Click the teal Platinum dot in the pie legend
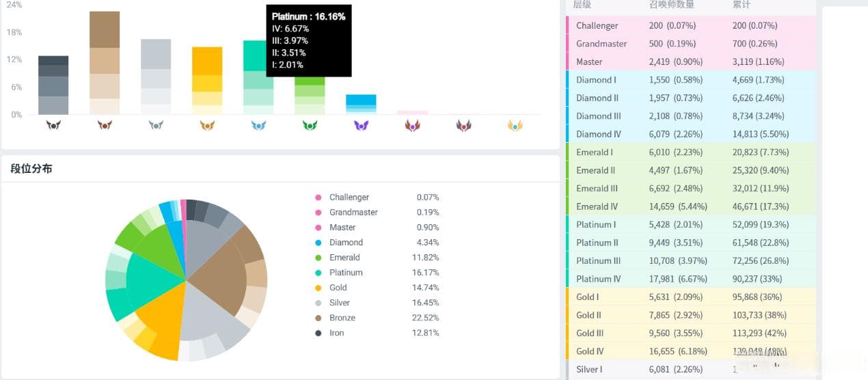This screenshot has width=868, height=380. click(318, 273)
